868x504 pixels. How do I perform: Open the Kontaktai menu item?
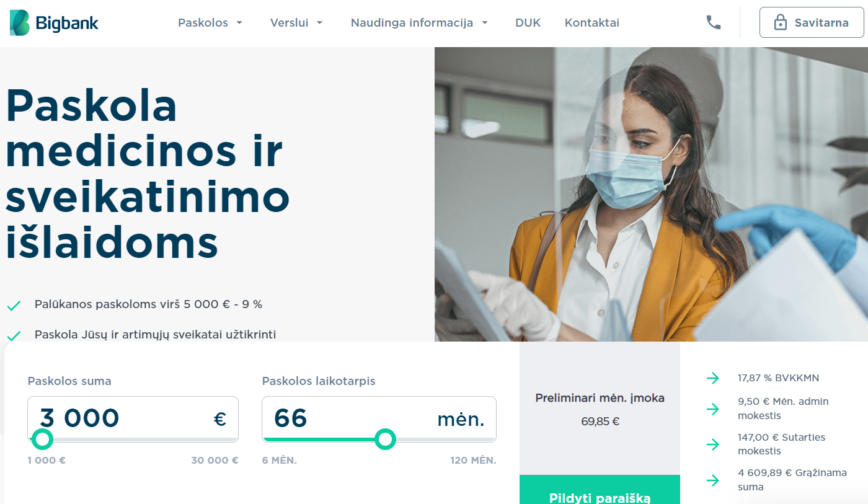tap(591, 23)
